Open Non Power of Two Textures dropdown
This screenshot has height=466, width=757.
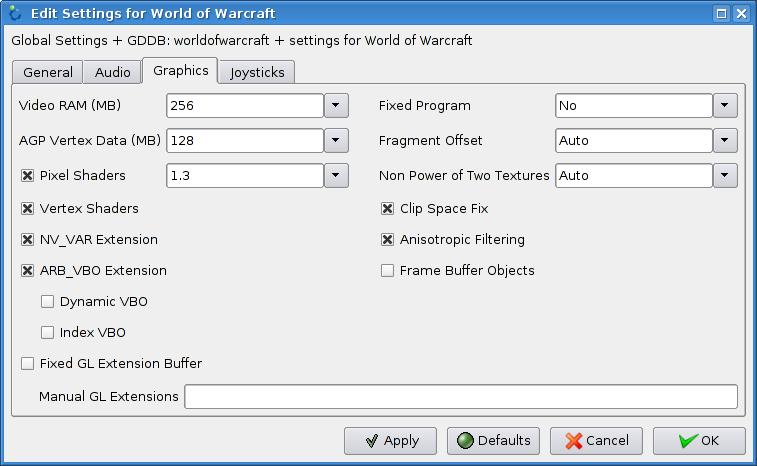pos(725,175)
